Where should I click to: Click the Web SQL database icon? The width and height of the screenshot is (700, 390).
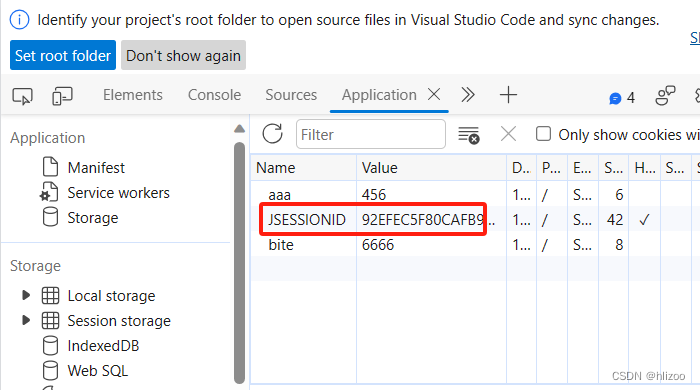tap(50, 370)
